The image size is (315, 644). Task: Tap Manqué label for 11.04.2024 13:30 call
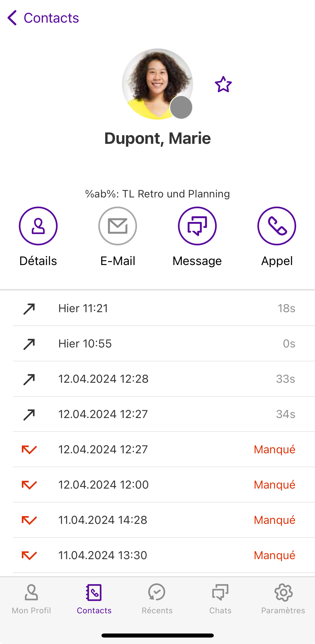[274, 555]
